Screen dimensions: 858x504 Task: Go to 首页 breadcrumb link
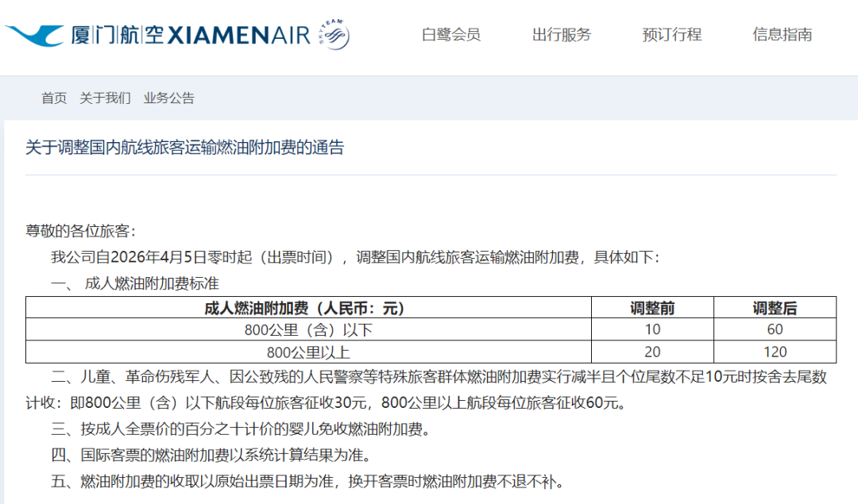54,98
